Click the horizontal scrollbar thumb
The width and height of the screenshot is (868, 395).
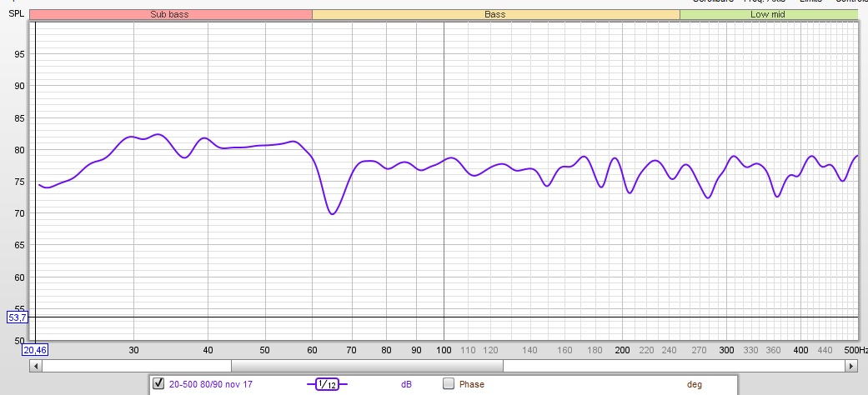coord(367,366)
